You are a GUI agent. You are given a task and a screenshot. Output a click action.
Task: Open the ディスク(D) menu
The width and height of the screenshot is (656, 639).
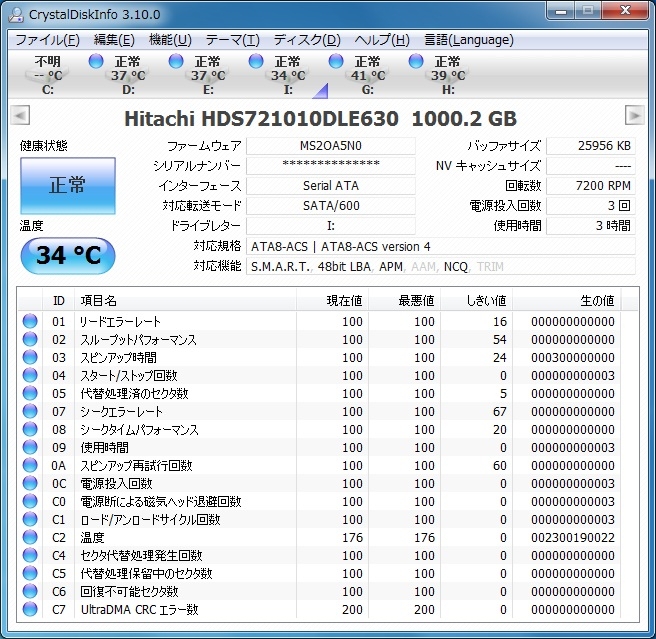307,40
